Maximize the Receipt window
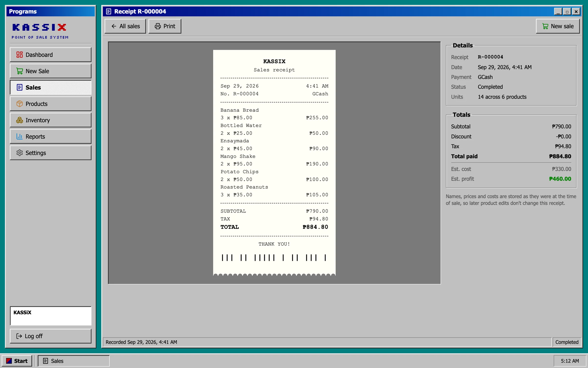This screenshot has width=588, height=368. 567,12
